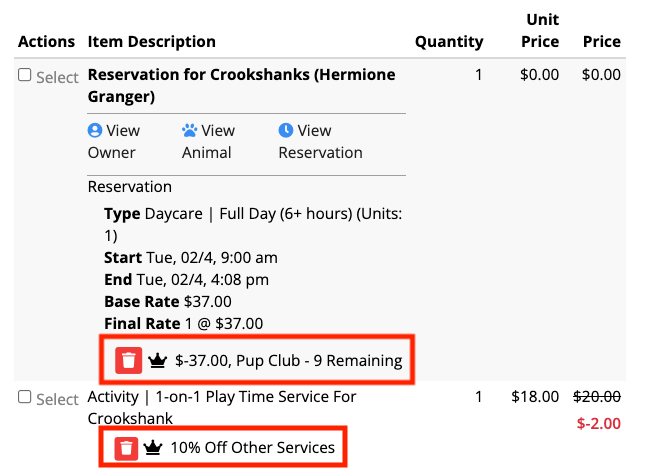Open the View Animal link
This screenshot has height=469, width=661.
[208, 142]
